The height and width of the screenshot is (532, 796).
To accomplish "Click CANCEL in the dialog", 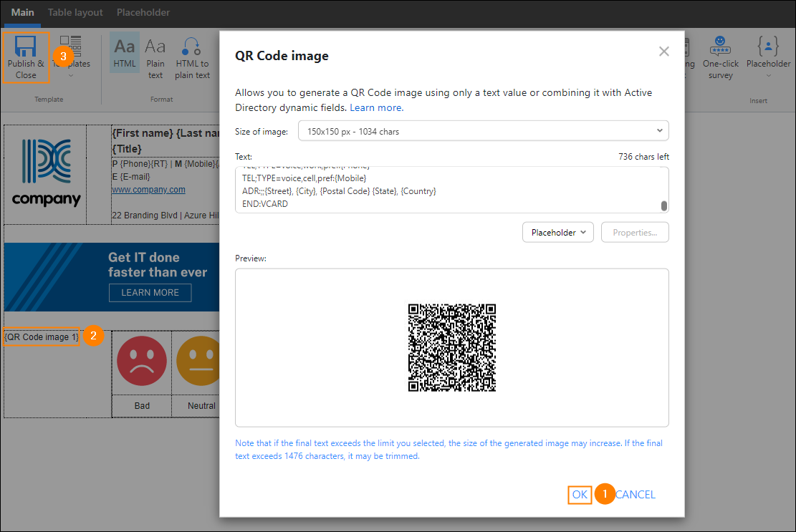I will pyautogui.click(x=635, y=495).
